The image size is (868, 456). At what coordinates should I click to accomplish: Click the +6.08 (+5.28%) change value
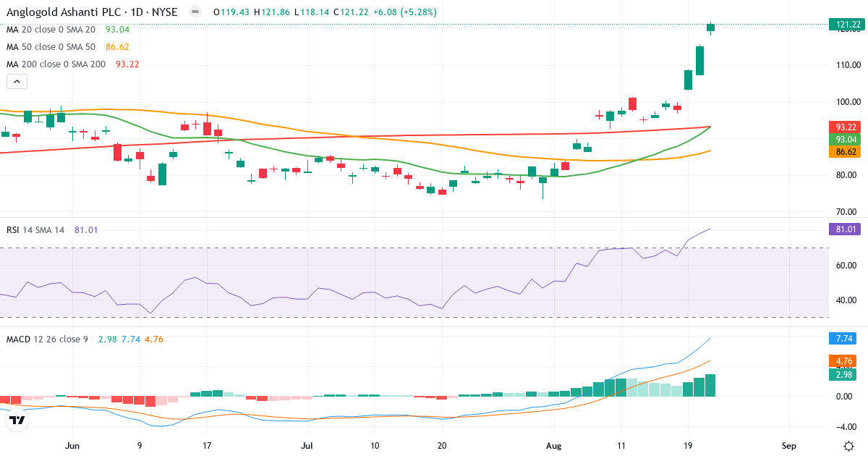(405, 12)
